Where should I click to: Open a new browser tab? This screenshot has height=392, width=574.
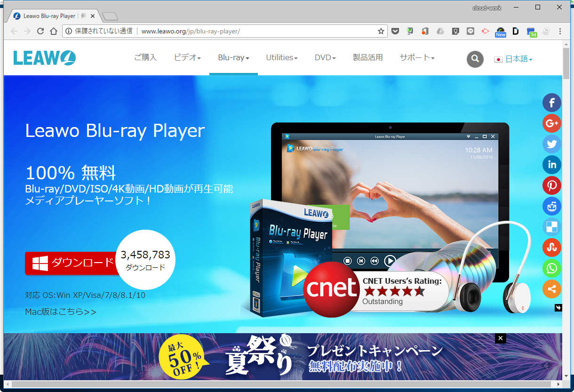(110, 16)
